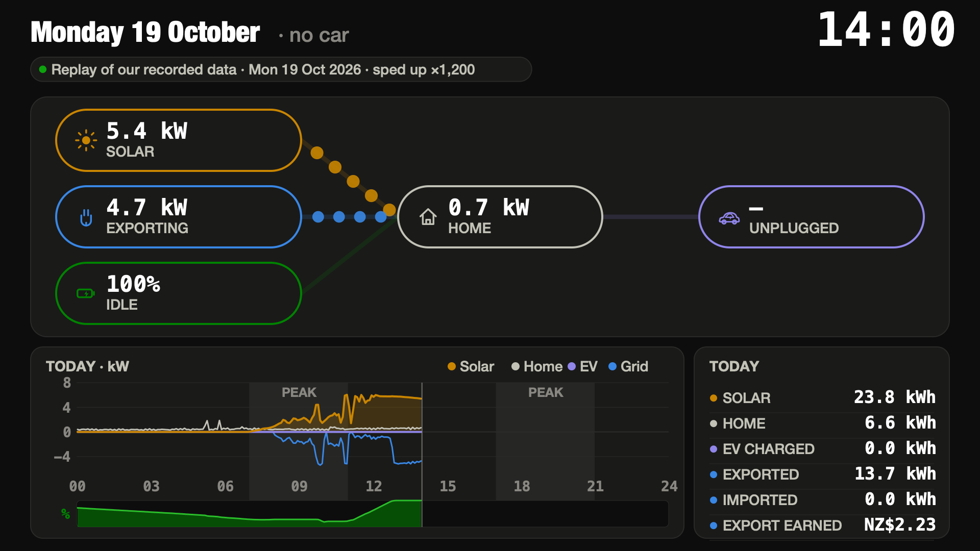Click the morning PEAK band label
Viewport: 980px width, 551px height.
click(299, 392)
